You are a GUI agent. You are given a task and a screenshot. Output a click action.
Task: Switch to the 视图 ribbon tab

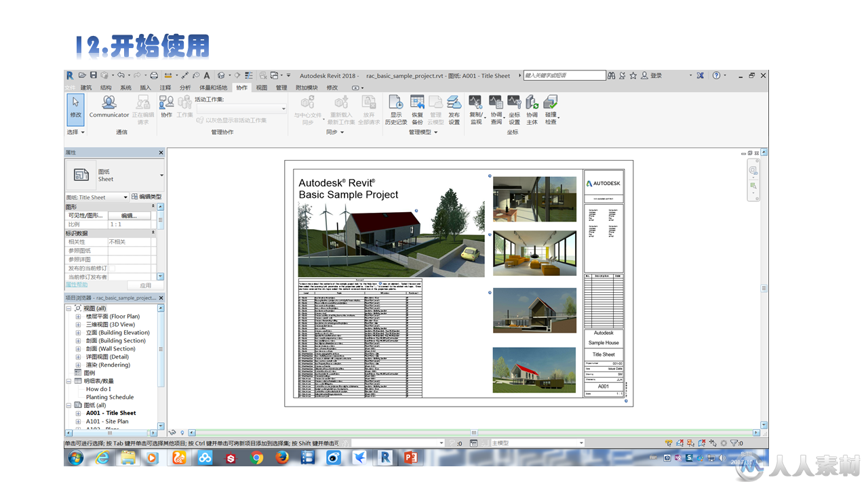(x=262, y=87)
